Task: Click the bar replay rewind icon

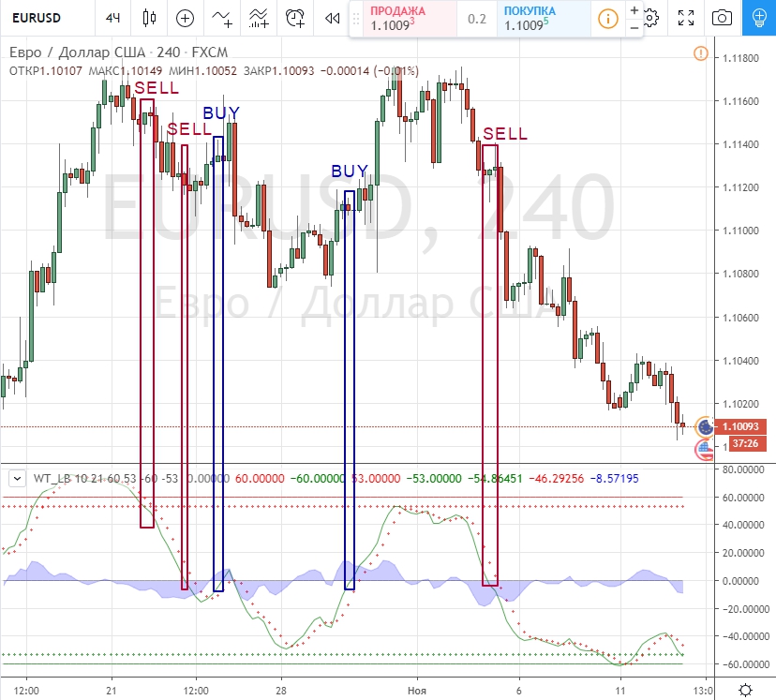Action: 330,18
